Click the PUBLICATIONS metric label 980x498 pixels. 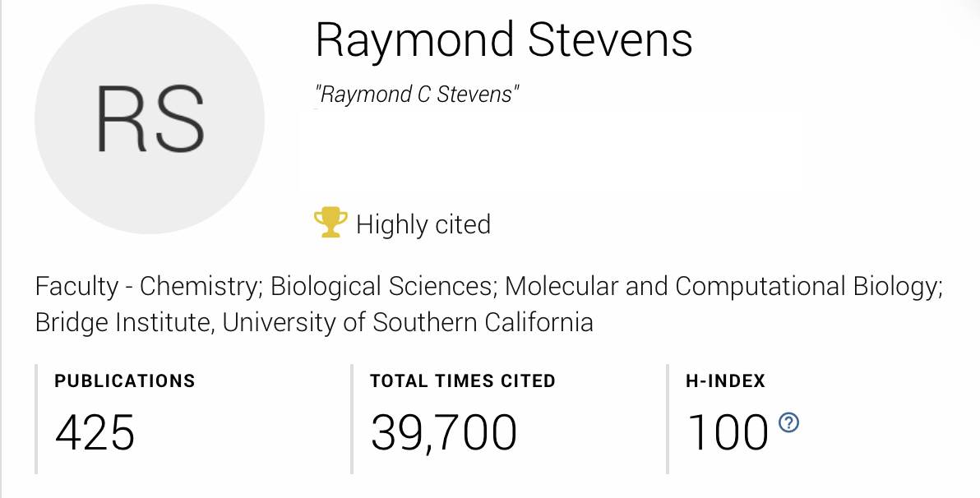click(125, 380)
